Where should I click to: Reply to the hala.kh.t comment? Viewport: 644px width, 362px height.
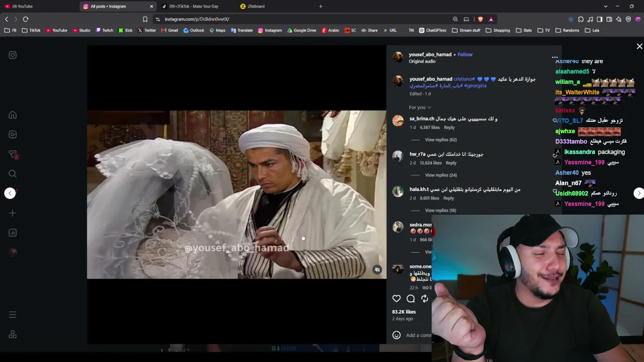click(449, 198)
